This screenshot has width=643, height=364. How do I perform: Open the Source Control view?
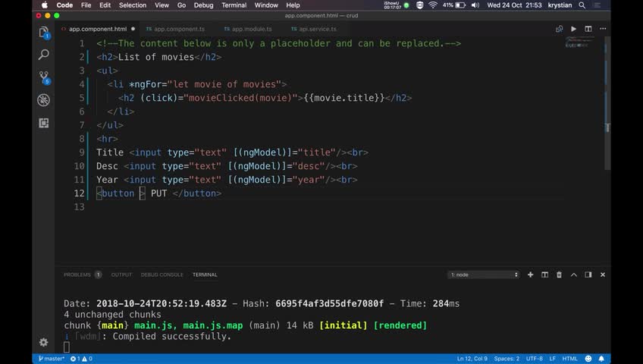click(x=44, y=77)
